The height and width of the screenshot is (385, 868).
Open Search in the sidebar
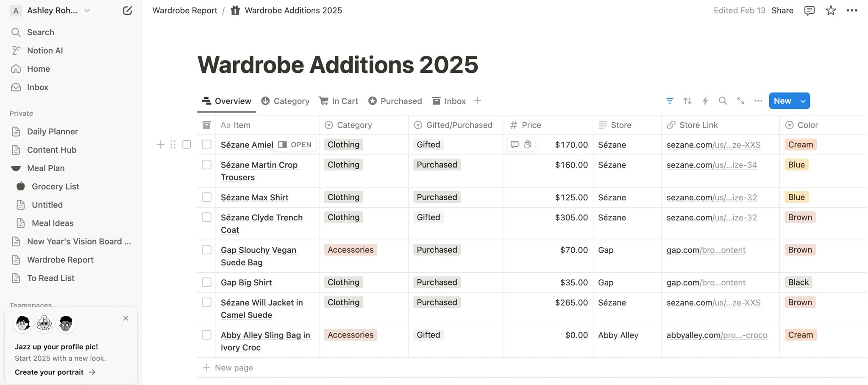[x=41, y=32]
